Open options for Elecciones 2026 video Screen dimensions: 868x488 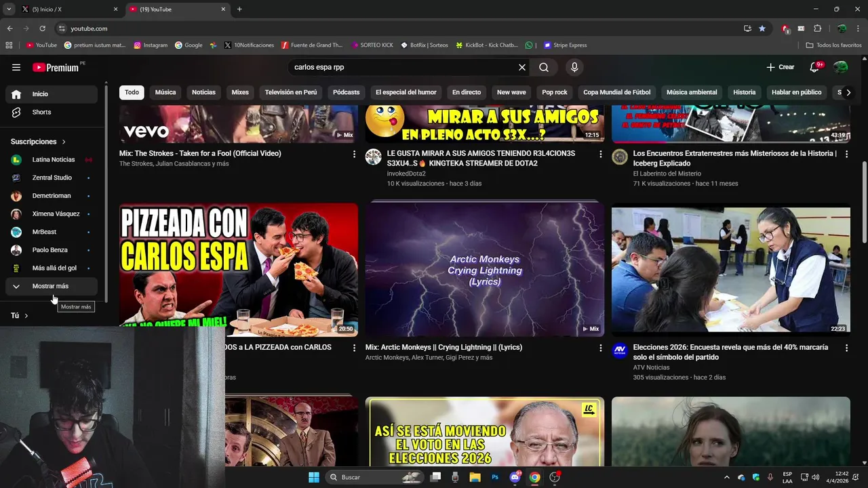[846, 348]
